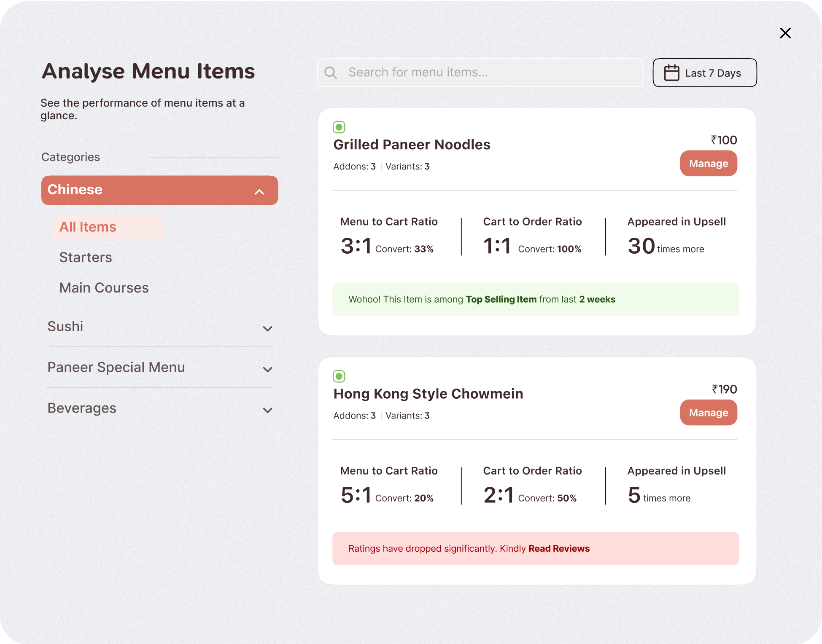
Task: Click the calendar icon in date filter
Action: coord(671,73)
